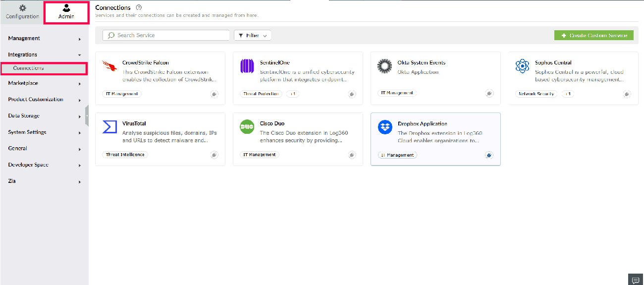Open the VirusTotal service title
Image resolution: width=644 pixels, height=285 pixels.
coord(134,124)
